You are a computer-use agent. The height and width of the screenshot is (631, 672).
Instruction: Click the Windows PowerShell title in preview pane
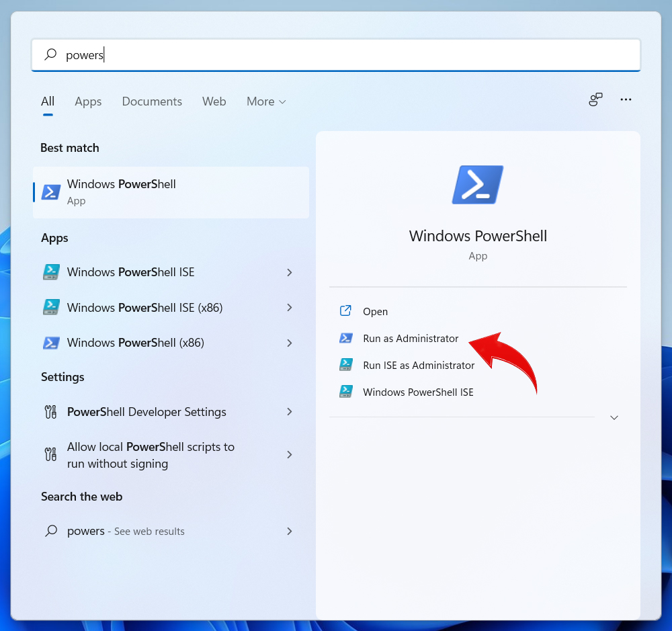pos(478,236)
